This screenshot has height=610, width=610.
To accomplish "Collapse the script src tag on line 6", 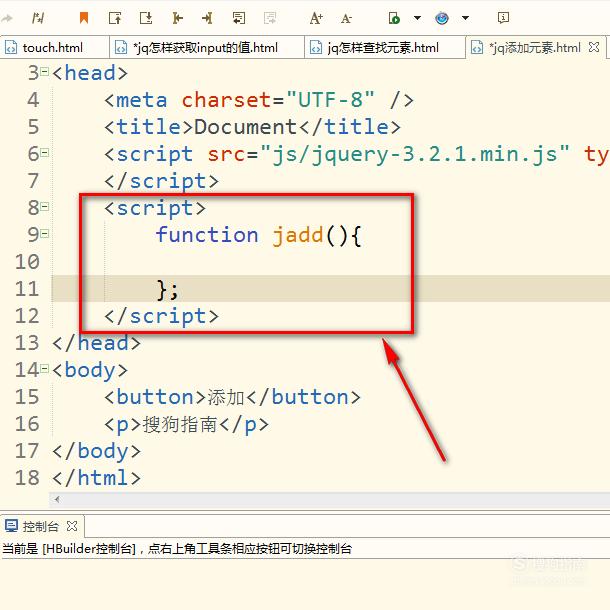I will (45, 152).
